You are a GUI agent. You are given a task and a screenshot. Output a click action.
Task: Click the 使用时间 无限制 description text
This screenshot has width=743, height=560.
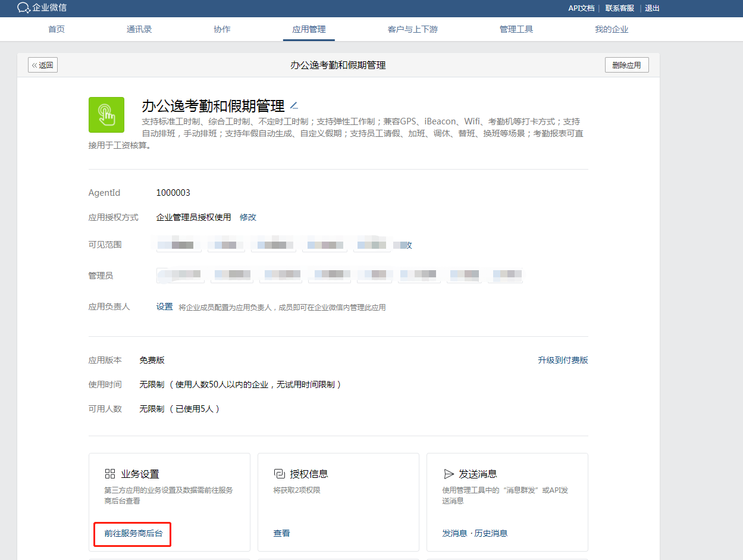click(x=240, y=384)
